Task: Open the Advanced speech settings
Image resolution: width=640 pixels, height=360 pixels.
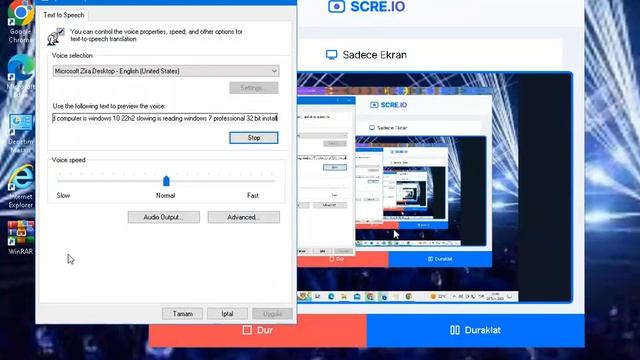Action: click(244, 217)
